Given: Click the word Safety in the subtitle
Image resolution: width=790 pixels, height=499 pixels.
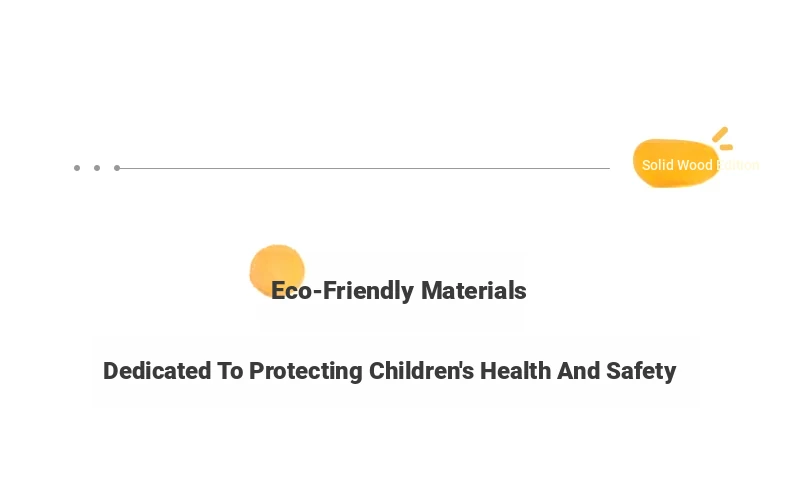Looking at the screenshot, I should point(641,371).
